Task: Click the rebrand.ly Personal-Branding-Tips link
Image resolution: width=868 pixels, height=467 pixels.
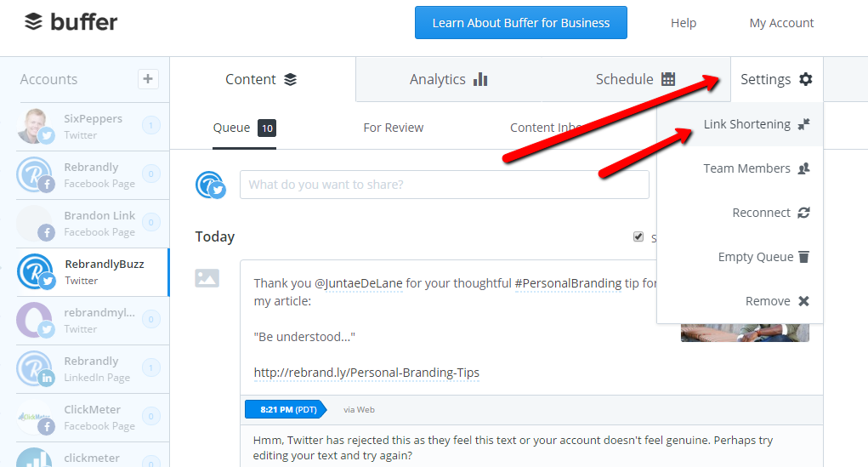Action: [x=366, y=373]
